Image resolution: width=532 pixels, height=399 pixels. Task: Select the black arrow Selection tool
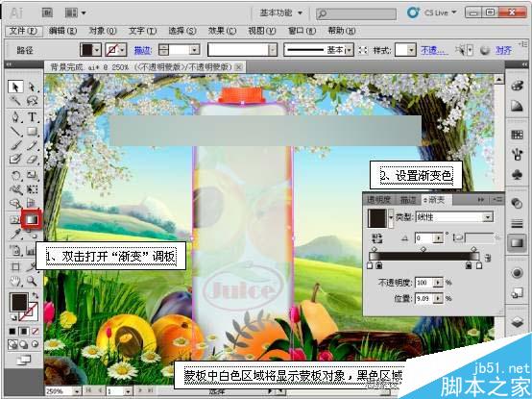point(15,87)
